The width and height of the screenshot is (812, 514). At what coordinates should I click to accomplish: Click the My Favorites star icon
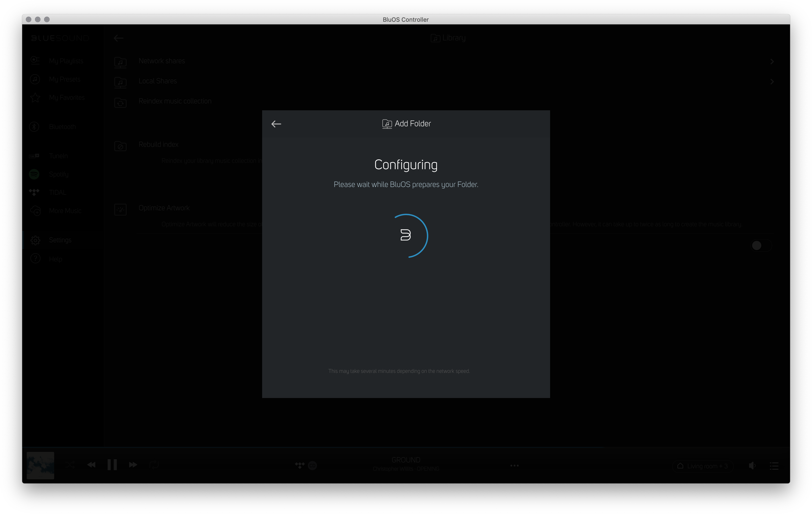(x=35, y=97)
